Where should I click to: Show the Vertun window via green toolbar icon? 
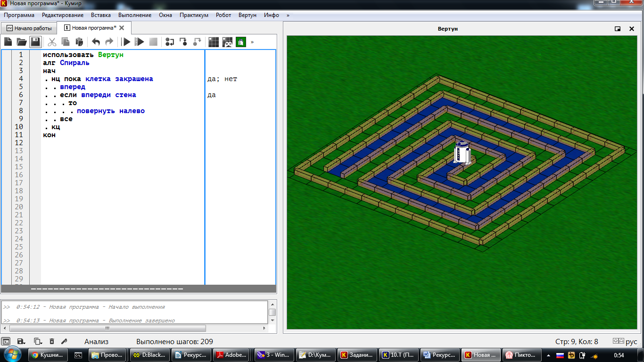241,42
